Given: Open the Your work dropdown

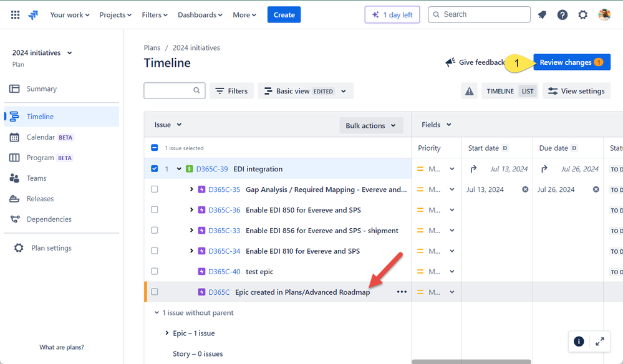Looking at the screenshot, I should click(x=69, y=15).
